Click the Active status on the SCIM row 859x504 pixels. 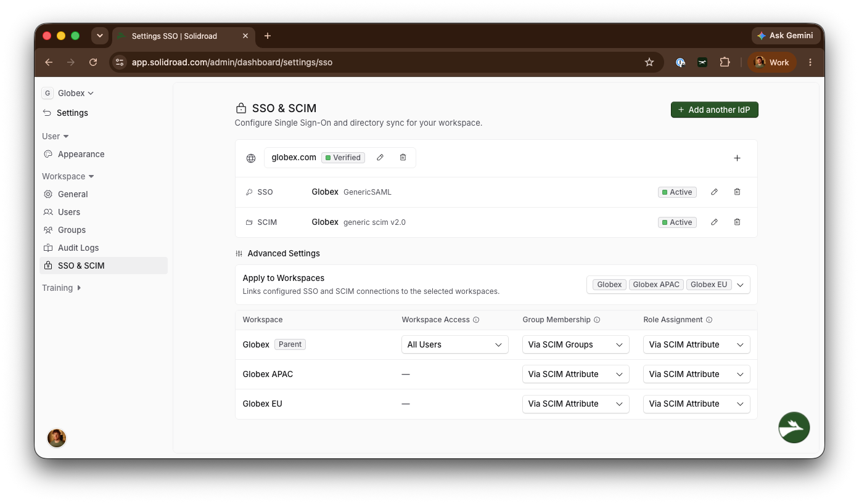677,222
